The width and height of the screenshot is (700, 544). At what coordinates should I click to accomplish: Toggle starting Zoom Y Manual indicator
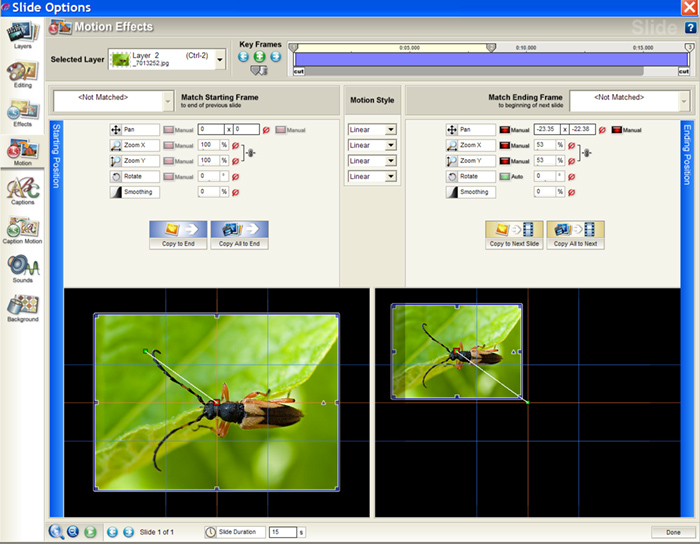tap(169, 161)
